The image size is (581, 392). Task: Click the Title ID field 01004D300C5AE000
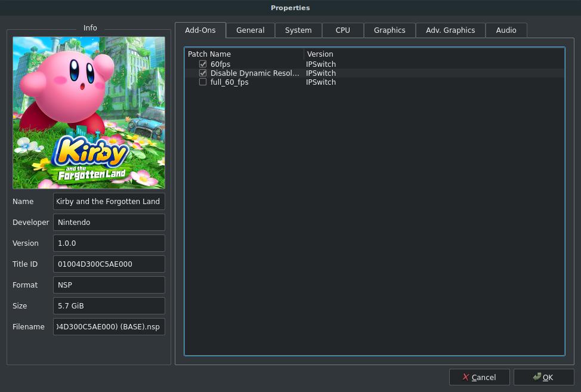[109, 264]
